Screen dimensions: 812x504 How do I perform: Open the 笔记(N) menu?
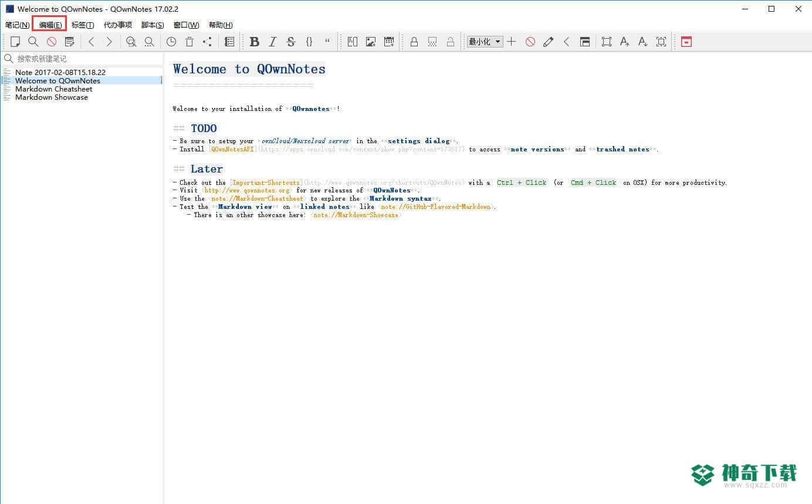point(17,25)
